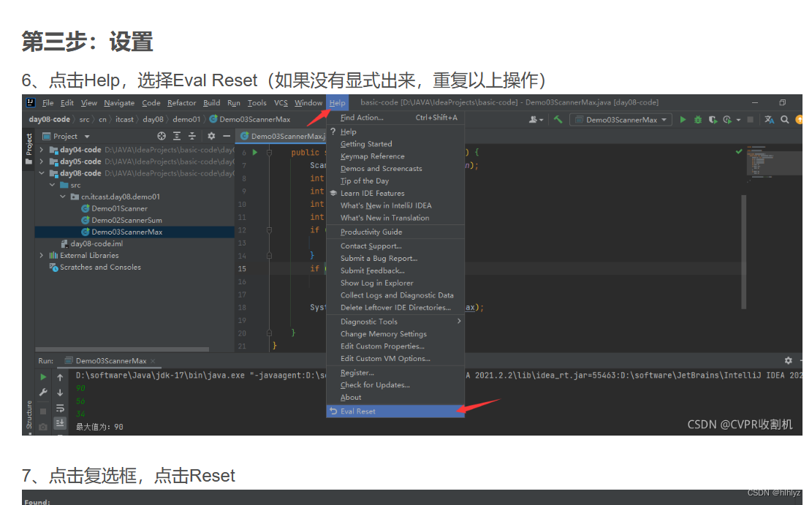Image resolution: width=812 pixels, height=505 pixels.
Task: Open Run panel gear settings icon
Action: 788,360
